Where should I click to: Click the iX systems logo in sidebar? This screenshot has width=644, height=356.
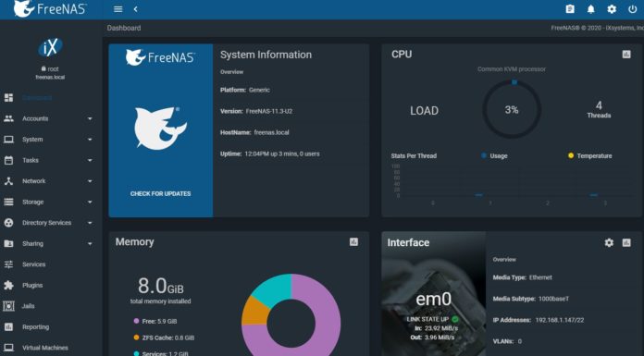coord(50,48)
